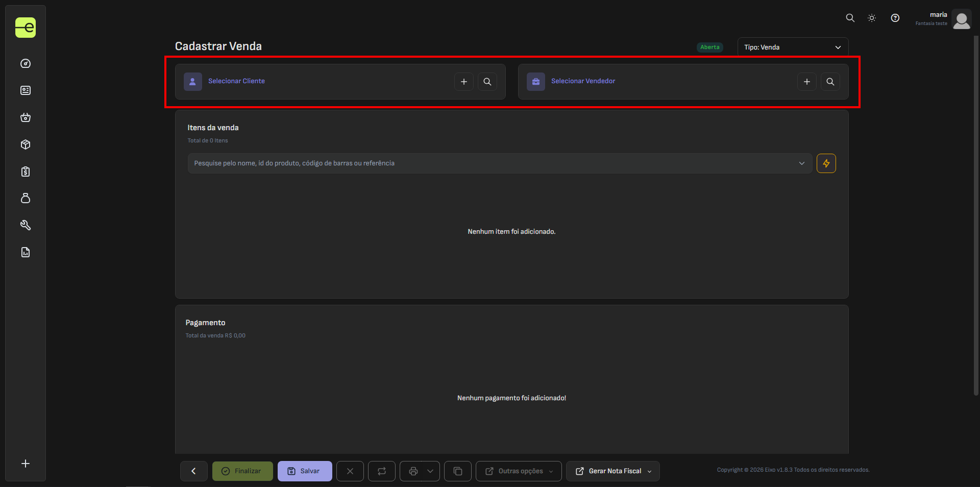Click Fantasia teste company label
The height and width of the screenshot is (487, 980).
(931, 23)
